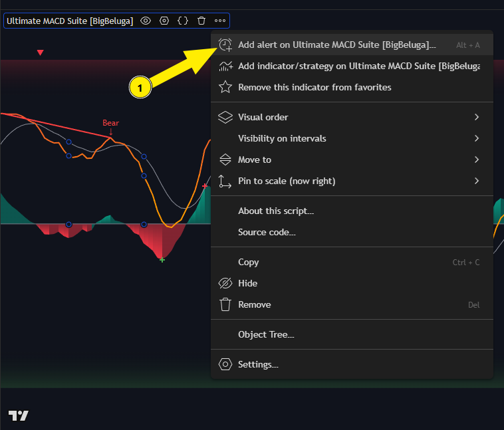Open Object Tree from the menu

[266, 334]
